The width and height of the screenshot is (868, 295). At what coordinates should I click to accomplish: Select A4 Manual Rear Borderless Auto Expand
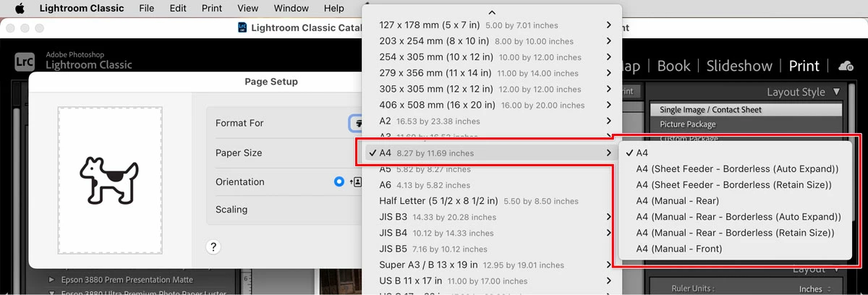click(734, 217)
